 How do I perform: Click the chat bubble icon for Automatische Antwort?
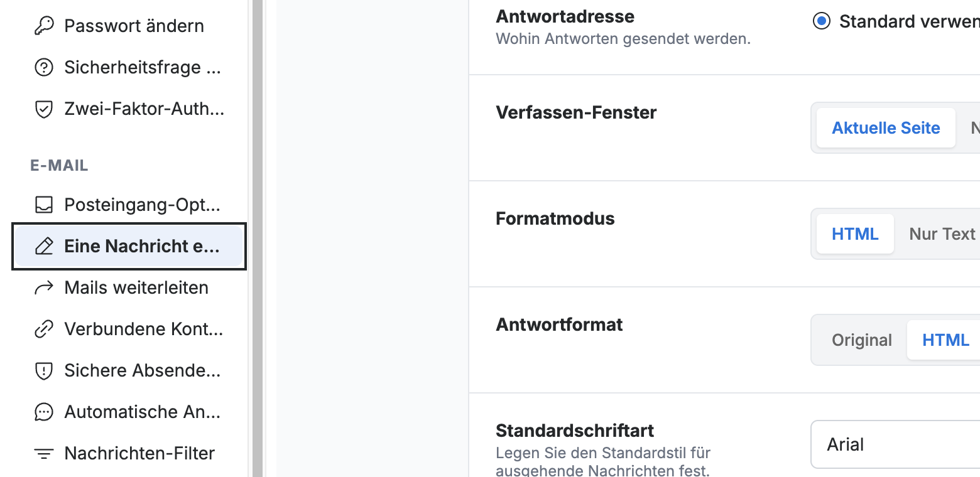pos(43,412)
